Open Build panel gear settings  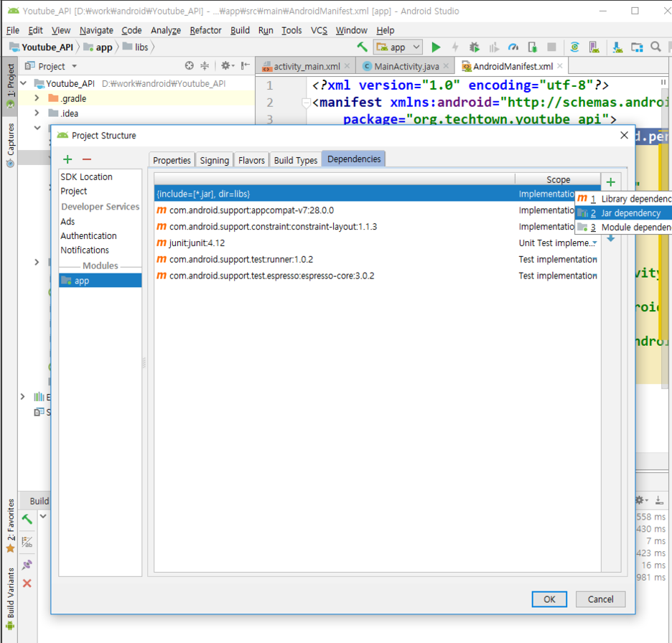pyautogui.click(x=641, y=500)
